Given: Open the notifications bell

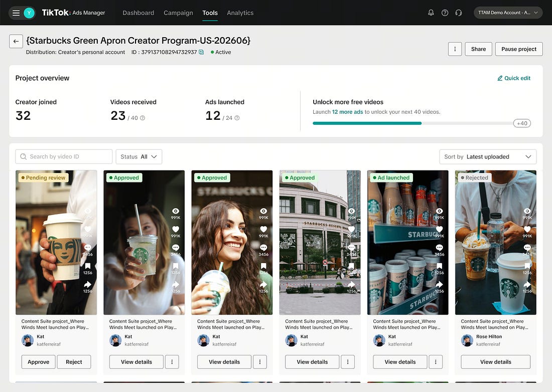Looking at the screenshot, I should tap(431, 13).
